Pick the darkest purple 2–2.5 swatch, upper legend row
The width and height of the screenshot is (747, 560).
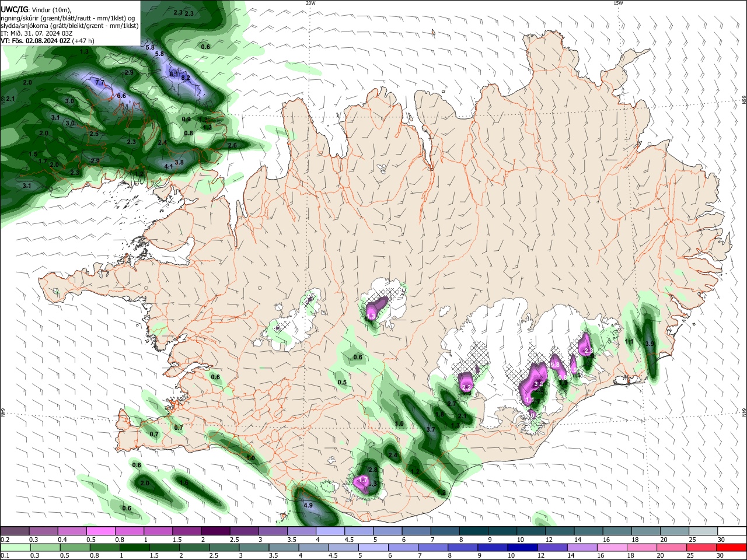pos(215,531)
